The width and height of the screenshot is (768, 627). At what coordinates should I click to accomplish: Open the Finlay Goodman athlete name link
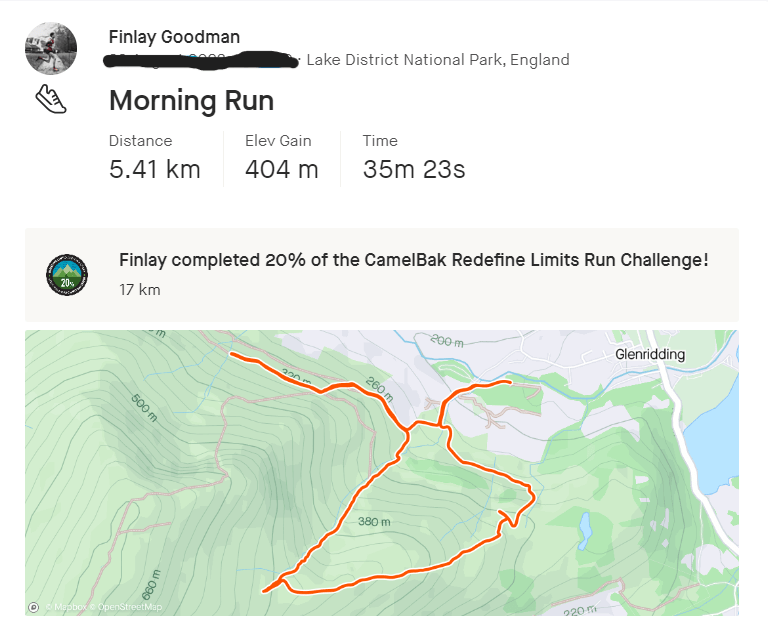[174, 37]
